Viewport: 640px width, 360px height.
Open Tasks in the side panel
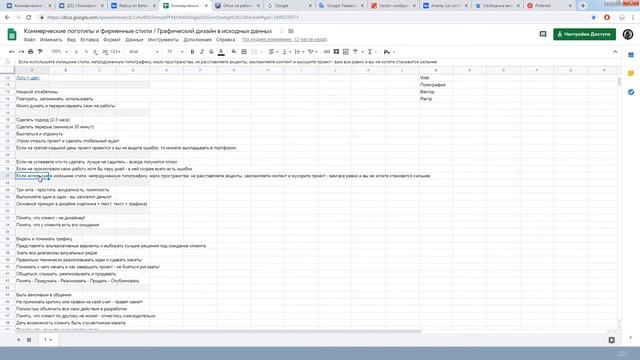(631, 92)
